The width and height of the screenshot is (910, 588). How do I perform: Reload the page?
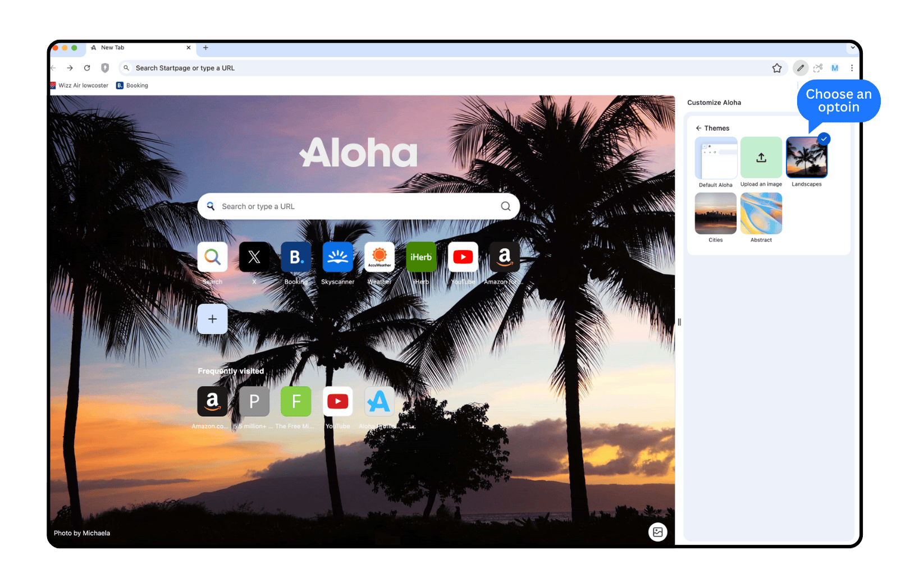tap(87, 68)
